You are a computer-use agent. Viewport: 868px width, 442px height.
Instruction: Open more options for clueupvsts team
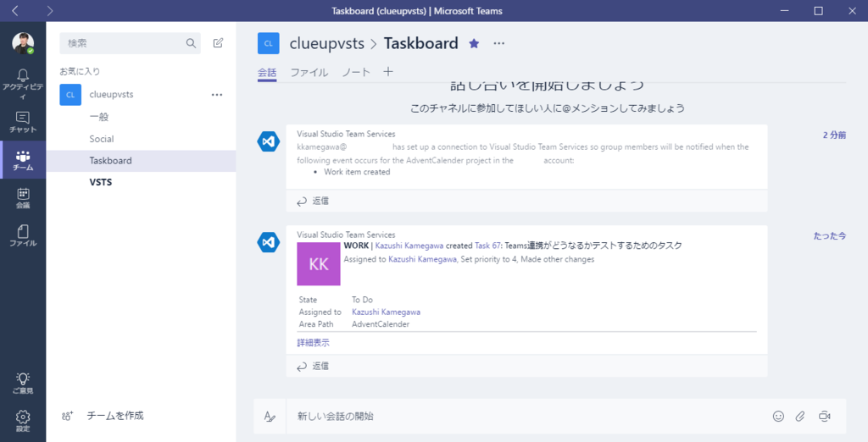click(x=217, y=95)
